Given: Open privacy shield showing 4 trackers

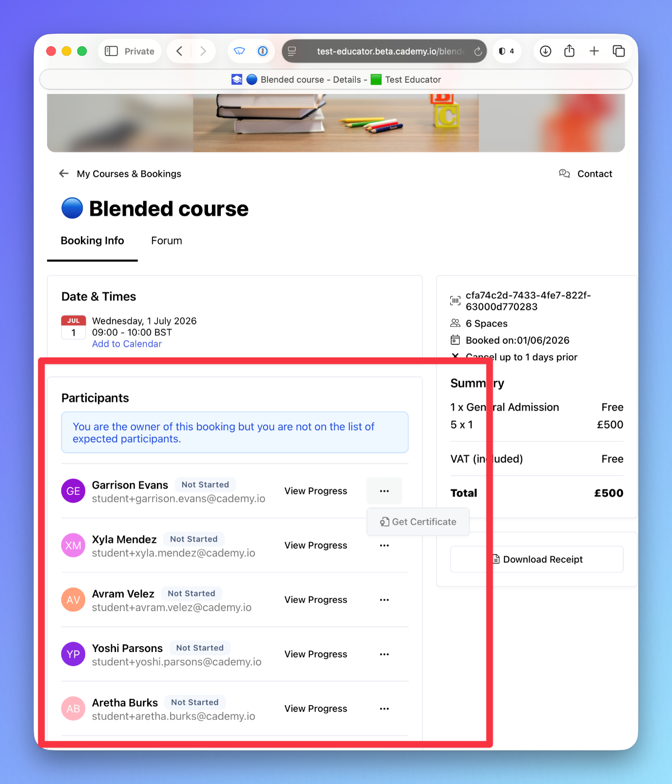Looking at the screenshot, I should (x=506, y=51).
